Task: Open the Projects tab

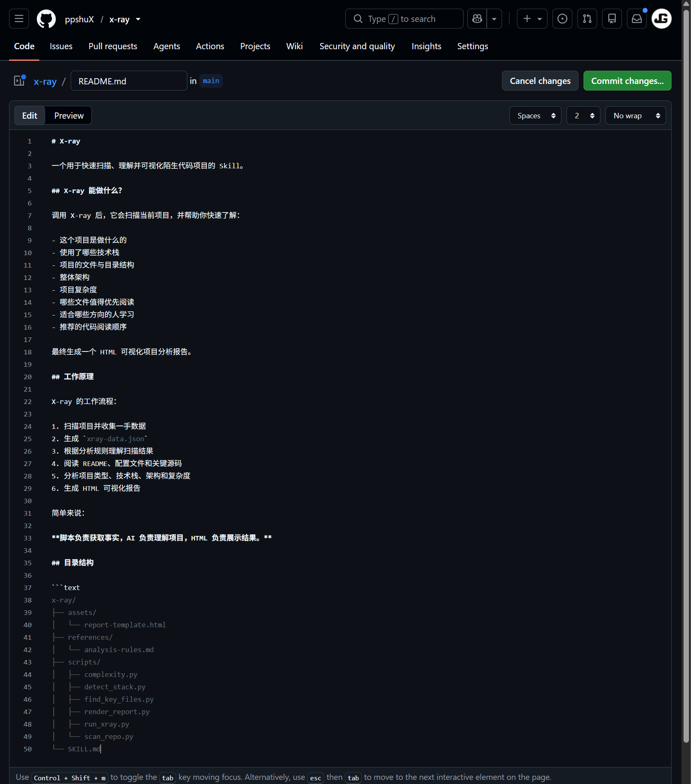Action: pos(255,46)
